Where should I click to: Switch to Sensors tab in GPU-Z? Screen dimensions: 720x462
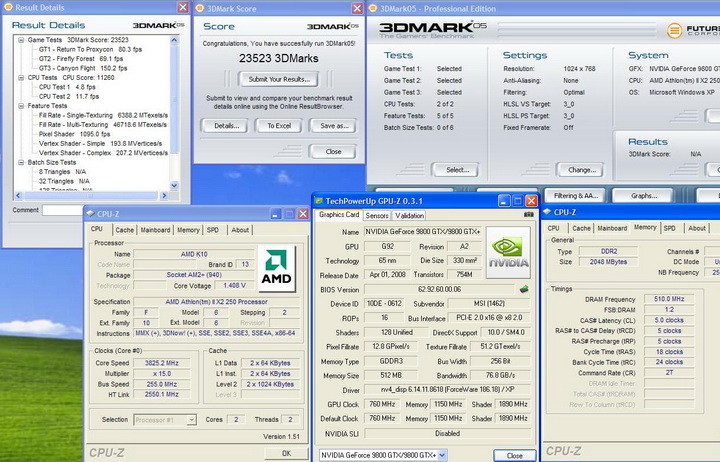(x=377, y=215)
